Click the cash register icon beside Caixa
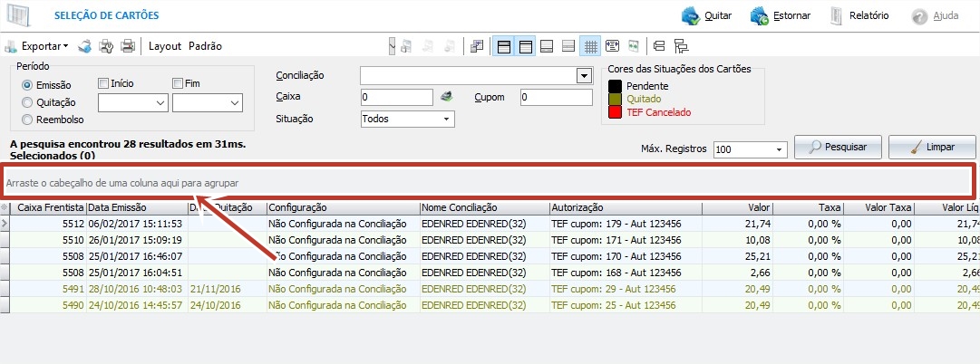This screenshot has height=364, width=980. (x=446, y=97)
